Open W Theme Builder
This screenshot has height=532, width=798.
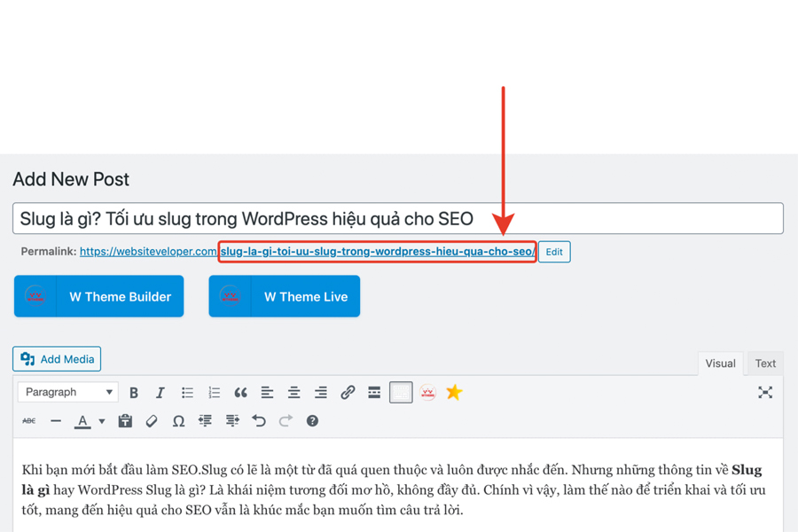98,296
